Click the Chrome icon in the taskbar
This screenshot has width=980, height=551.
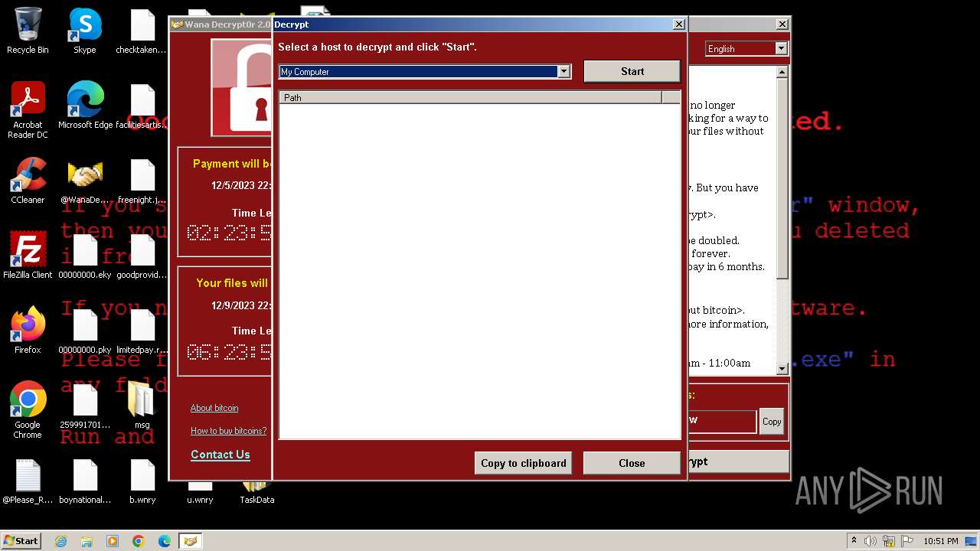[139, 541]
